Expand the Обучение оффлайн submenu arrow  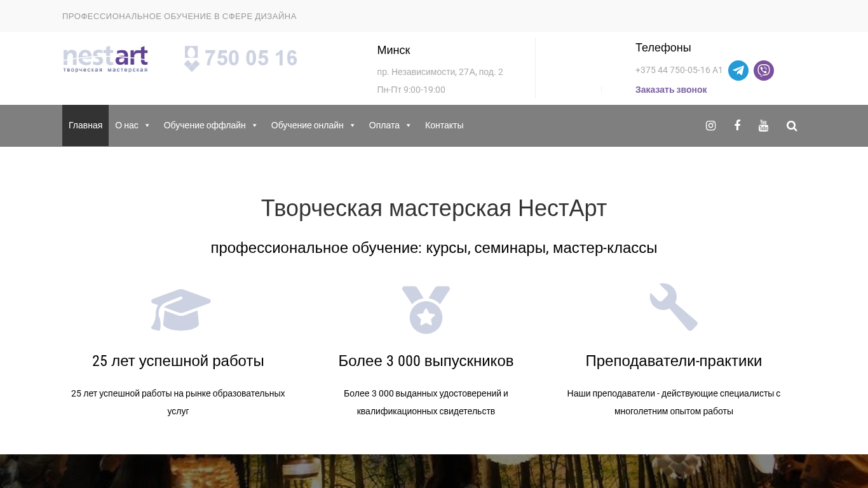[x=255, y=126]
